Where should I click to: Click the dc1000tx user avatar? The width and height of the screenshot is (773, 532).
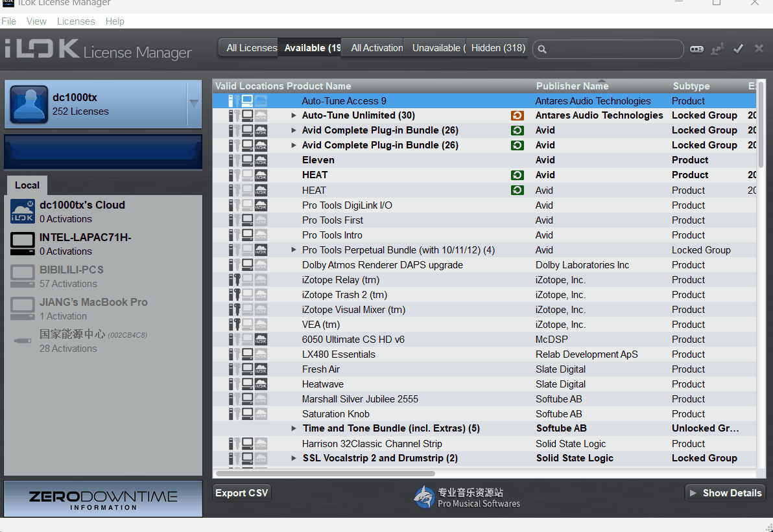[x=29, y=104]
